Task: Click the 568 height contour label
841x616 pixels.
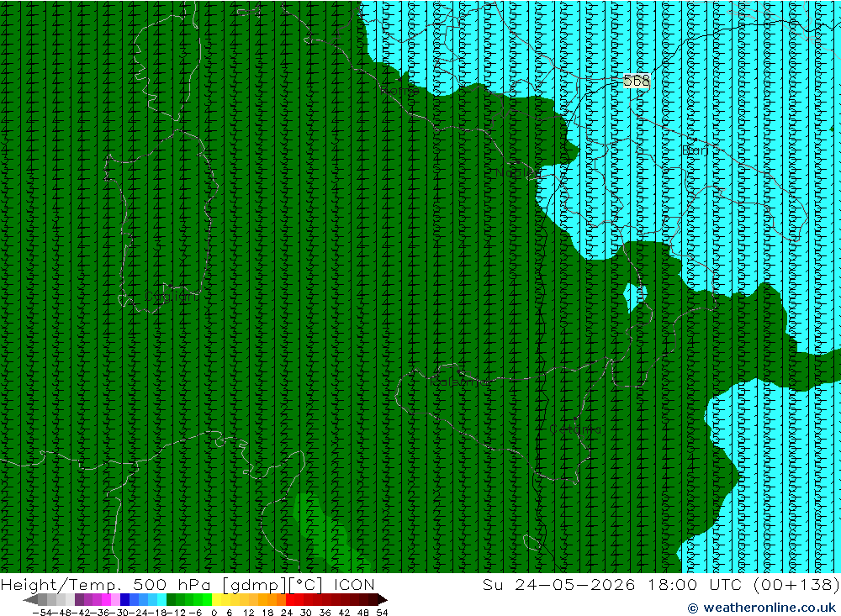Action: 636,81
